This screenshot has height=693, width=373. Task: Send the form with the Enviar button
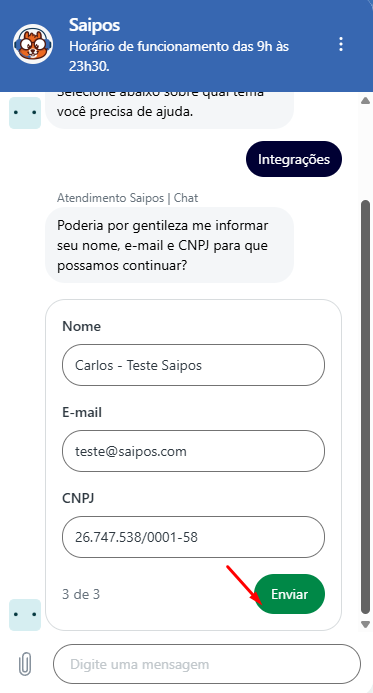(x=289, y=594)
